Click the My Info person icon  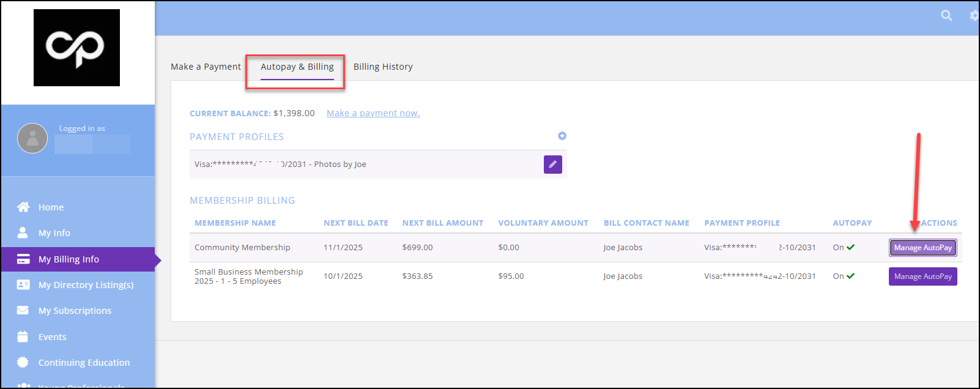coord(23,232)
